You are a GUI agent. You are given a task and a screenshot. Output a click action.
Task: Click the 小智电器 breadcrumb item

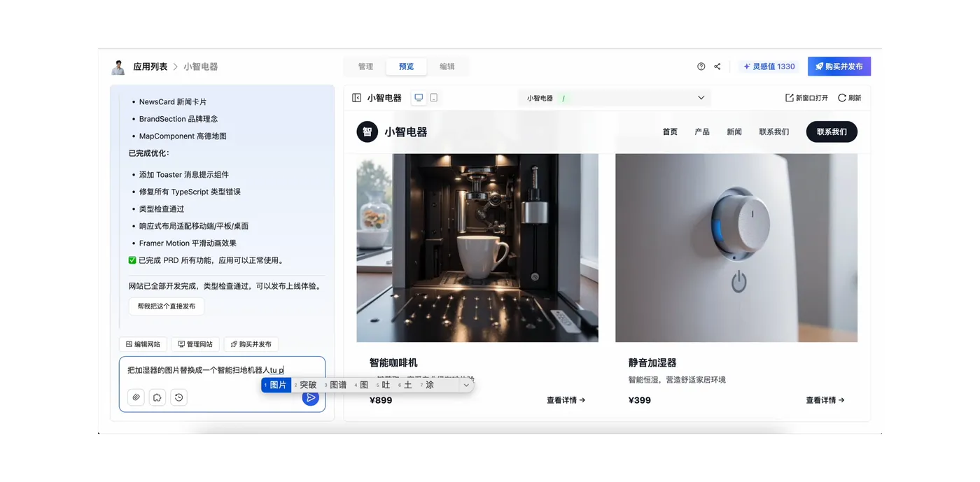click(x=201, y=66)
